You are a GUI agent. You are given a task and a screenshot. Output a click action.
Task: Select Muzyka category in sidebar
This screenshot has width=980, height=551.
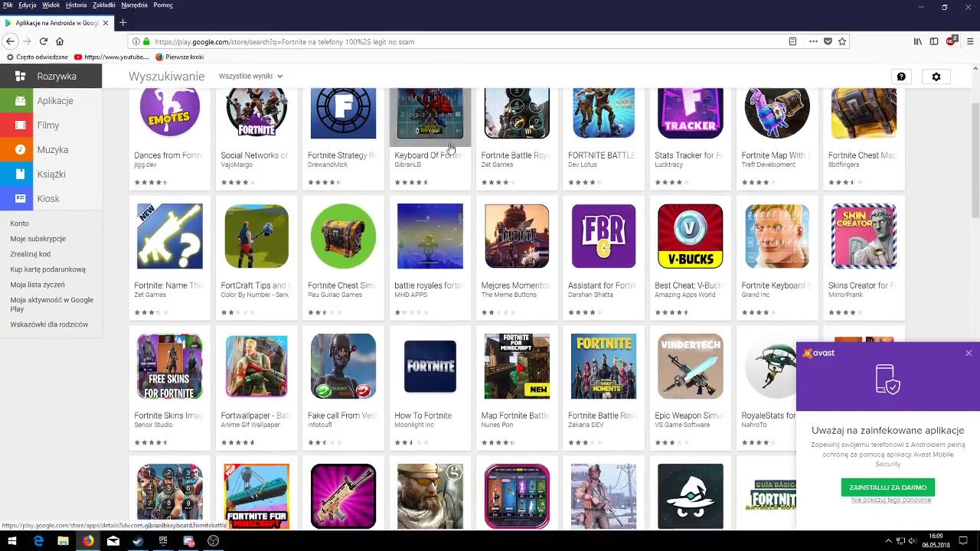(x=51, y=150)
